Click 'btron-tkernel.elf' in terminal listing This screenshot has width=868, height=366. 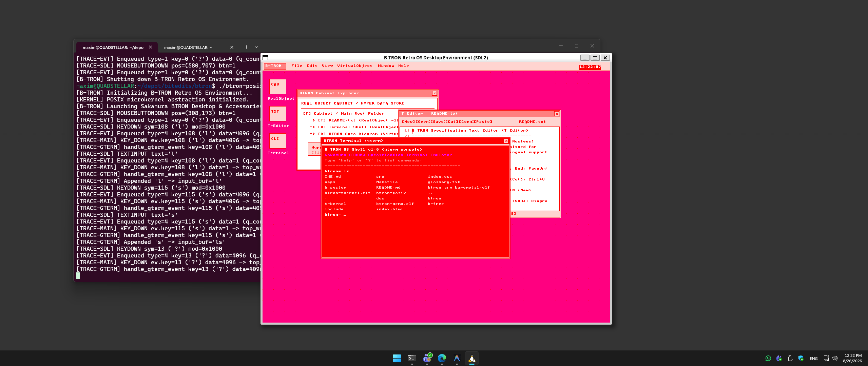click(347, 193)
